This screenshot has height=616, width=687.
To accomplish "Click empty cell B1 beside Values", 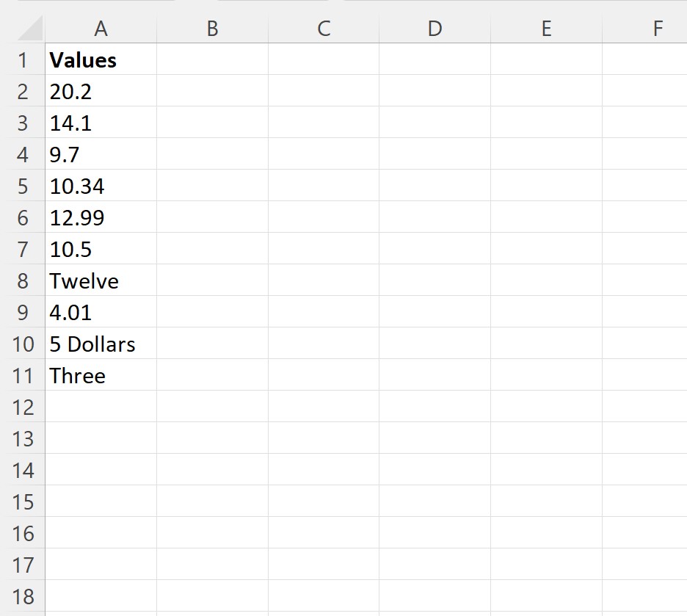I will point(213,59).
